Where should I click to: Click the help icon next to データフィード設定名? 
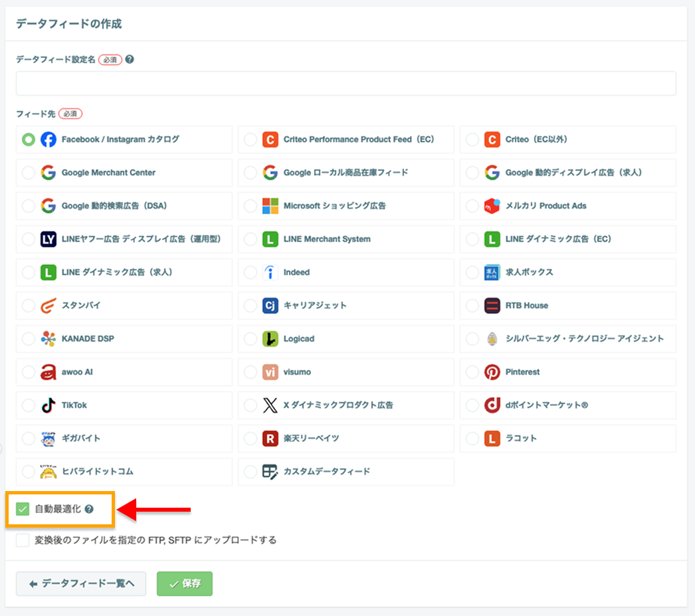pos(130,59)
